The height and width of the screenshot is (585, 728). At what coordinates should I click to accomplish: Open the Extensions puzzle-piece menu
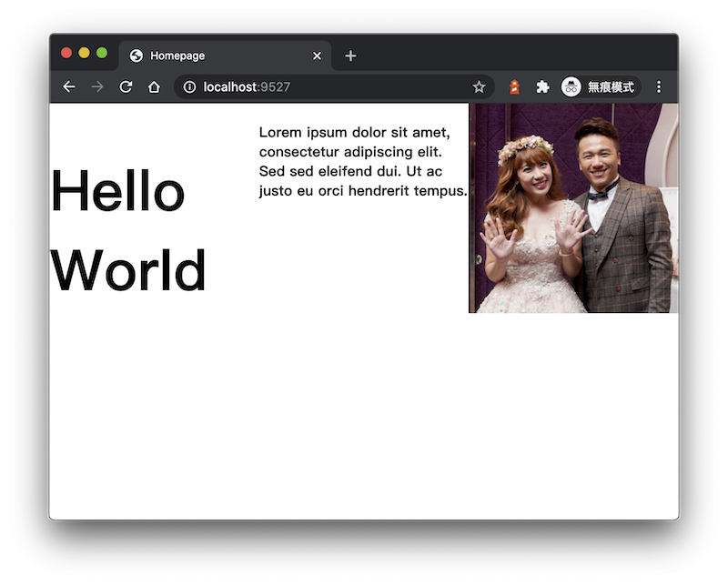click(542, 86)
